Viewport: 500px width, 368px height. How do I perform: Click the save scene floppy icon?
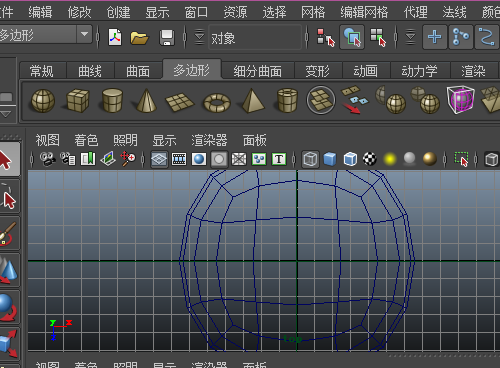click(x=167, y=37)
